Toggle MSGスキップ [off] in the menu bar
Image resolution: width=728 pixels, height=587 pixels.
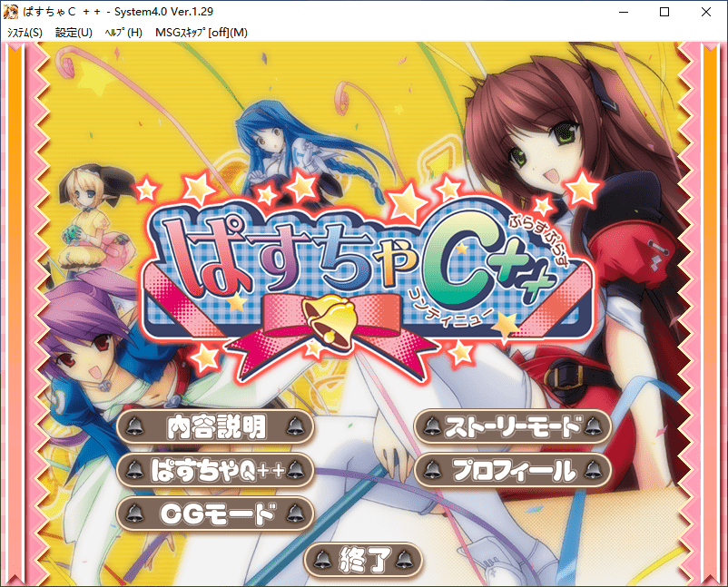(201, 33)
